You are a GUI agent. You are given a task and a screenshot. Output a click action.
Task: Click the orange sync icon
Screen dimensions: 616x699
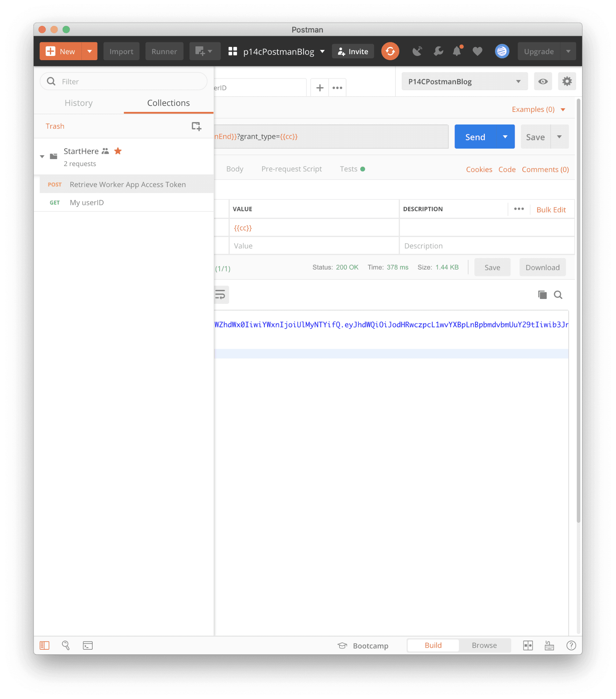coord(390,51)
